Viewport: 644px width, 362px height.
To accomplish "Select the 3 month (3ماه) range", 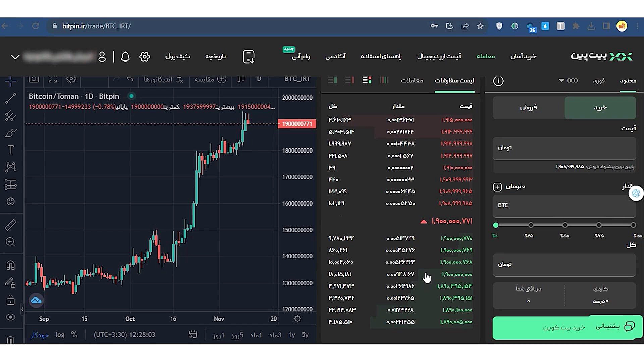I will click(275, 335).
